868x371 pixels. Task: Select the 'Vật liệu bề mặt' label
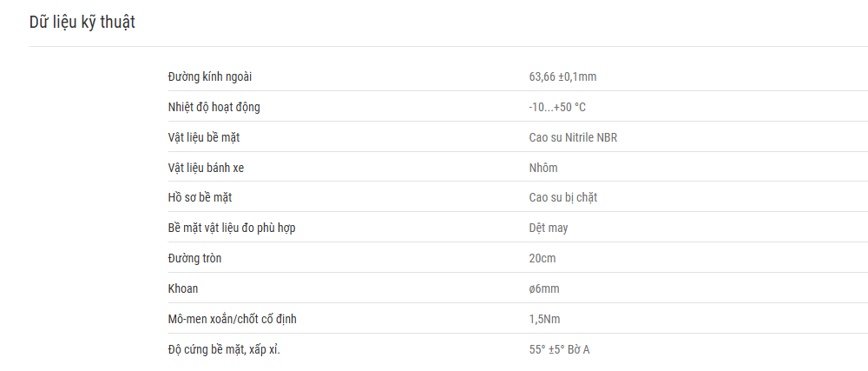click(204, 138)
